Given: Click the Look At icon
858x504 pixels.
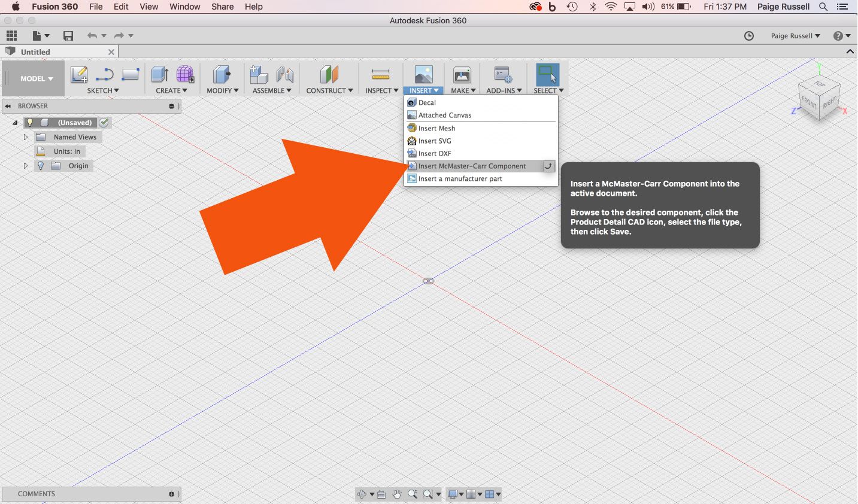Looking at the screenshot, I should click(x=381, y=494).
